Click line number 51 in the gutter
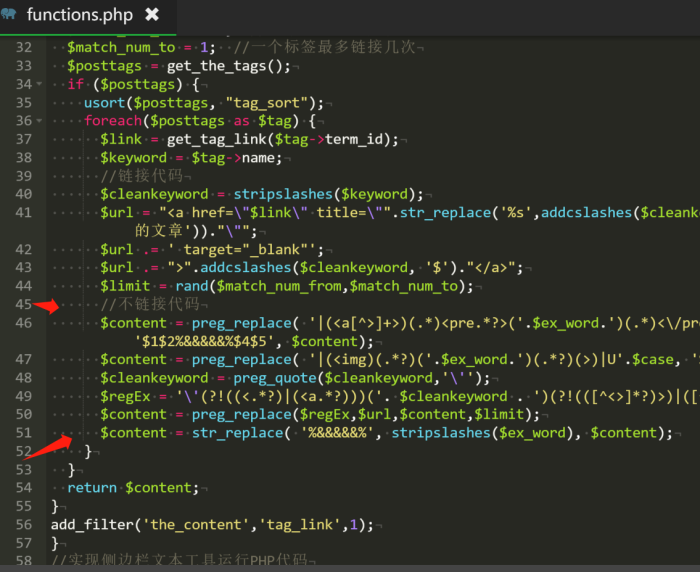The width and height of the screenshot is (700, 572). [x=23, y=432]
